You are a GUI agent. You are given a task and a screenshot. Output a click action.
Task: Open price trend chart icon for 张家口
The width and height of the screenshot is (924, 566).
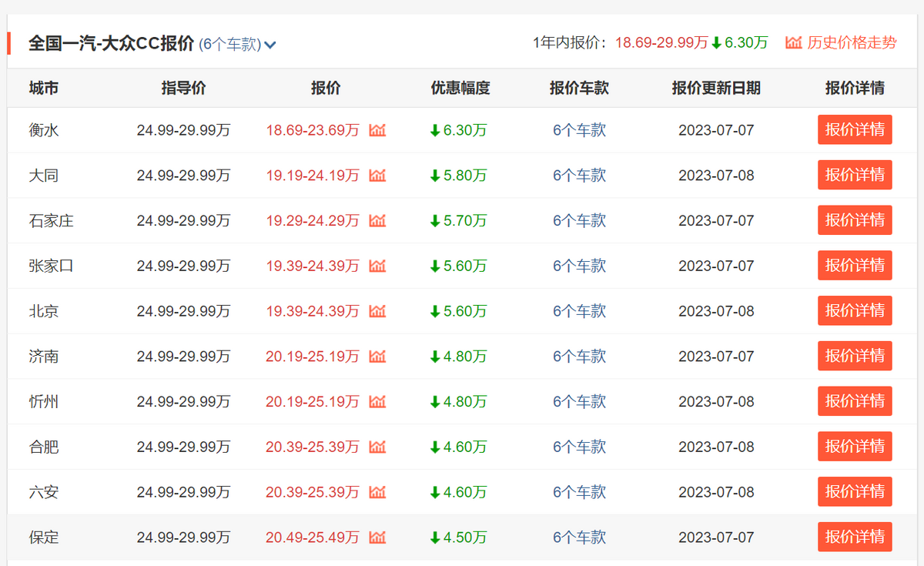pos(377,266)
